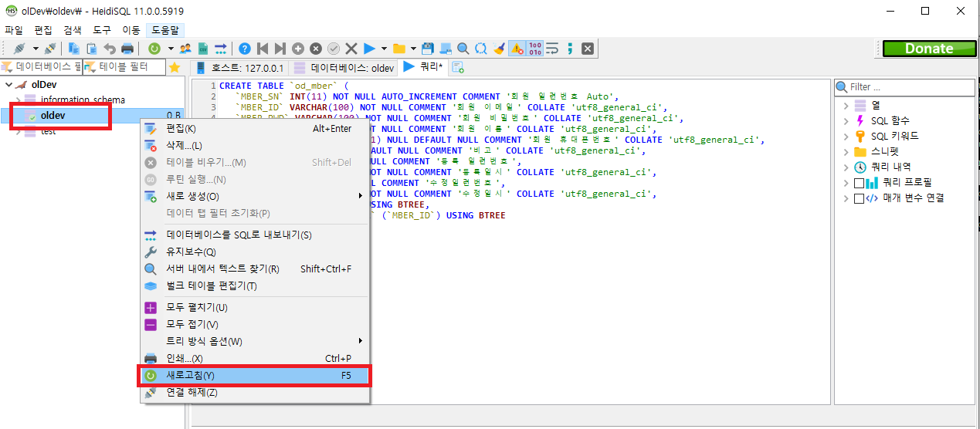
Task: Open the 도움말 menu
Action: [x=164, y=30]
